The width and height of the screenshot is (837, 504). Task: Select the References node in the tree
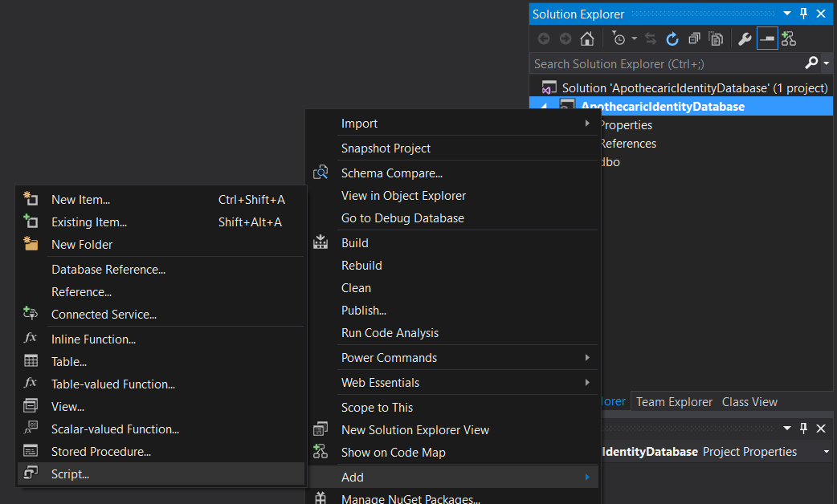click(x=627, y=144)
